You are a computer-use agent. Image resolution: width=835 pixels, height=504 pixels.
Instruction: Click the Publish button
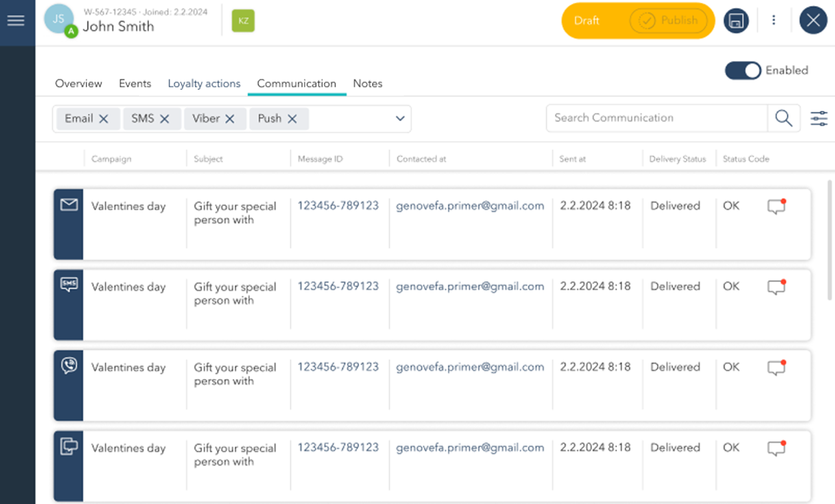click(x=668, y=21)
